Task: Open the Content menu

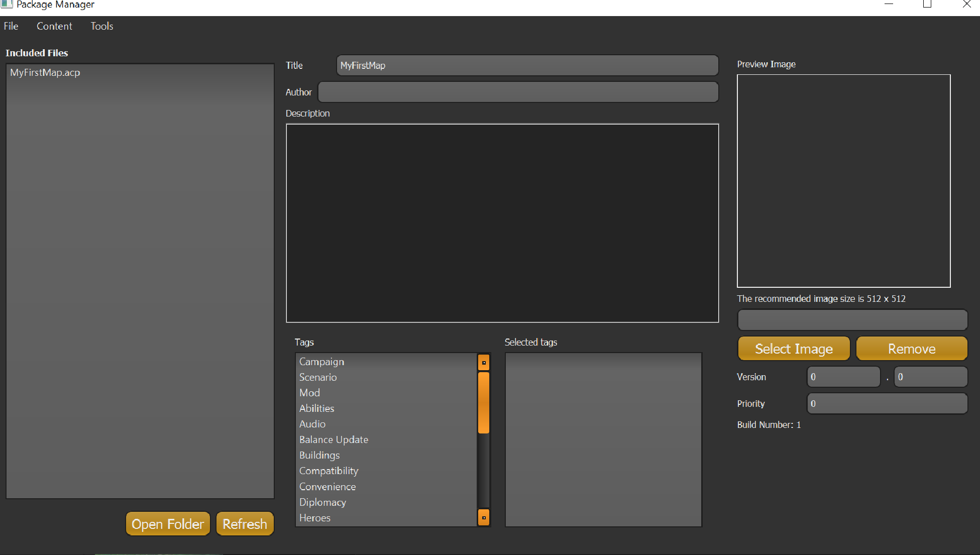Action: point(54,26)
